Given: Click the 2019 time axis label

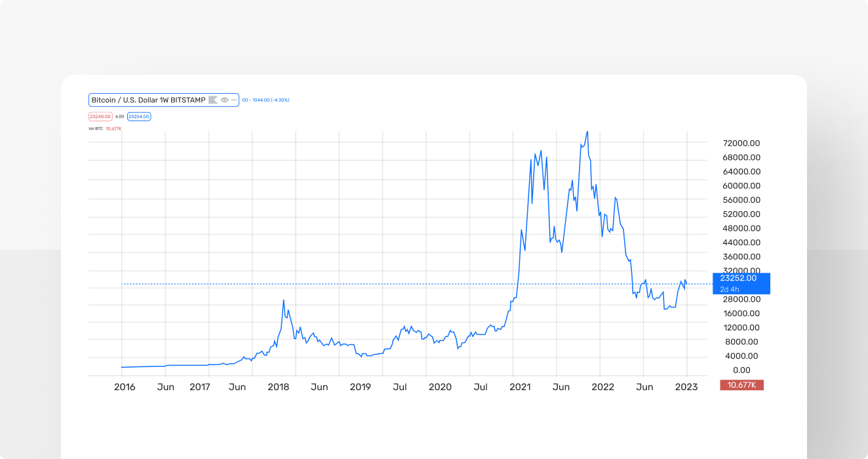Looking at the screenshot, I should pos(361,387).
